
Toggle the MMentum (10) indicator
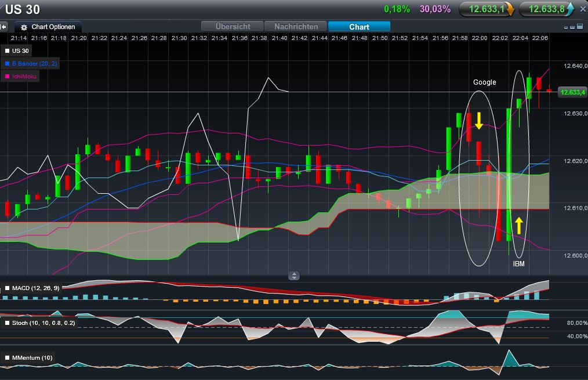coord(8,358)
